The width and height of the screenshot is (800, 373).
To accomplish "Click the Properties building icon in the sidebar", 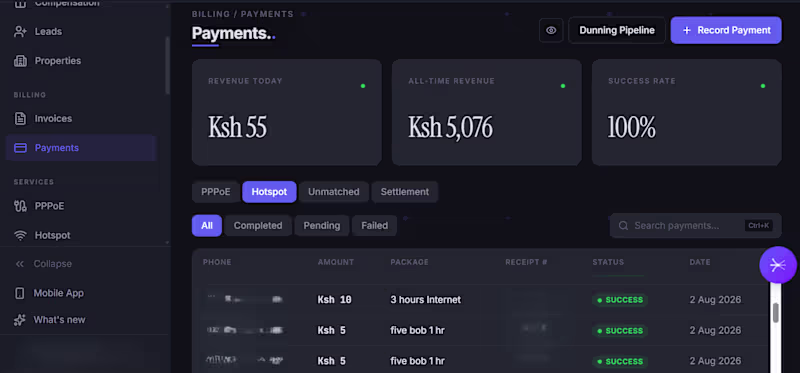I will pyautogui.click(x=20, y=61).
